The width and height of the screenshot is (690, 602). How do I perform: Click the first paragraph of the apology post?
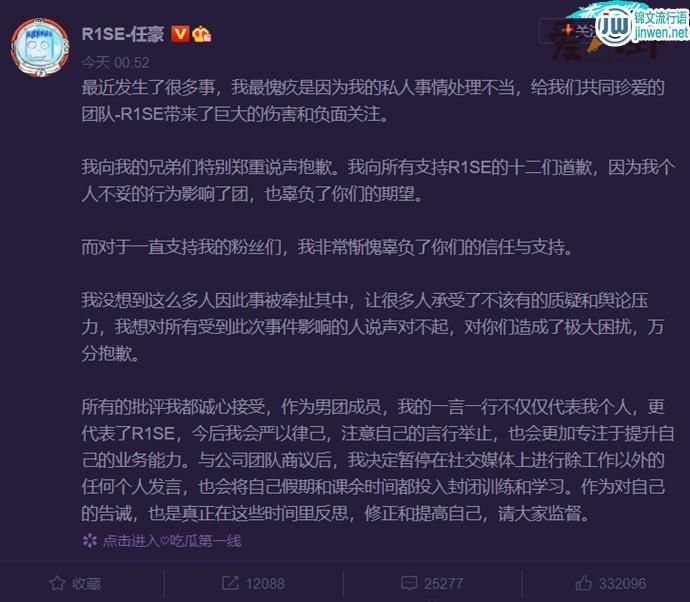[373, 101]
